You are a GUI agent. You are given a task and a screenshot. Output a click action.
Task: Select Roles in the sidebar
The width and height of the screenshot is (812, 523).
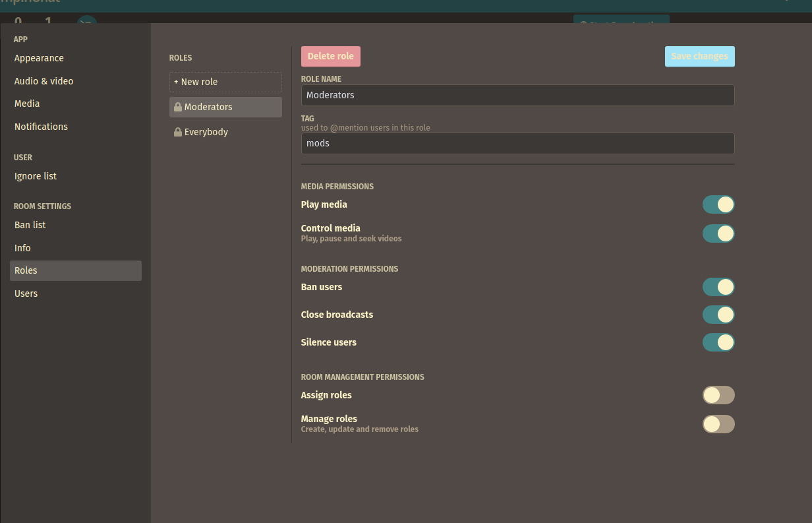pyautogui.click(x=76, y=270)
